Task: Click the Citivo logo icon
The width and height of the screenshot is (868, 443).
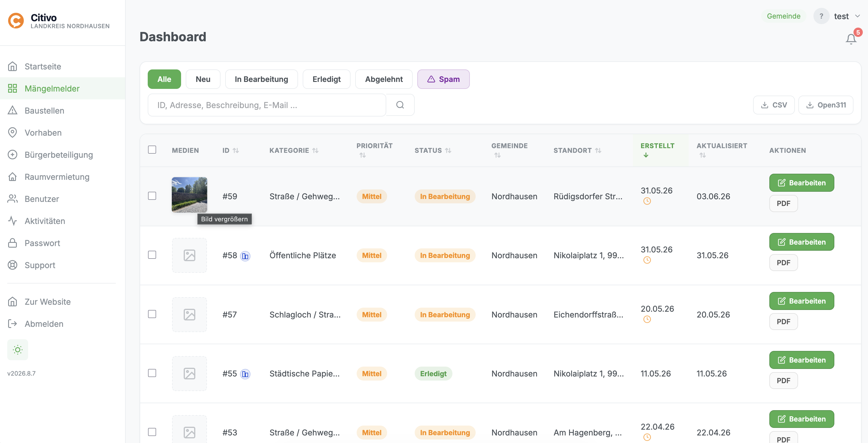Action: pos(16,21)
